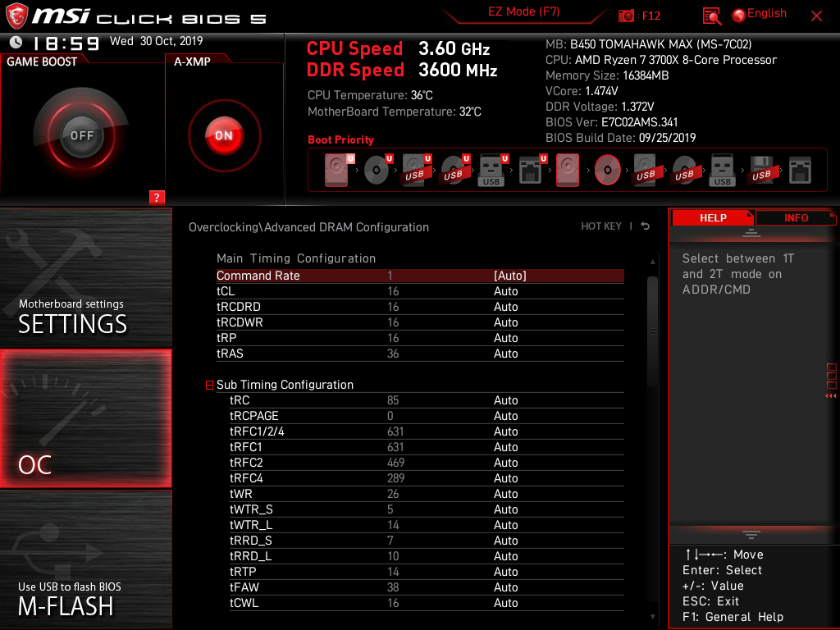
Task: Click the red question mark help icon
Action: 157,197
